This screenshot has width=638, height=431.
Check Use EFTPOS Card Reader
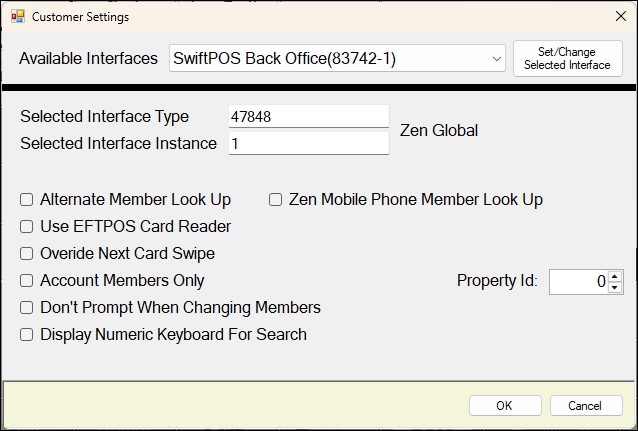(27, 227)
